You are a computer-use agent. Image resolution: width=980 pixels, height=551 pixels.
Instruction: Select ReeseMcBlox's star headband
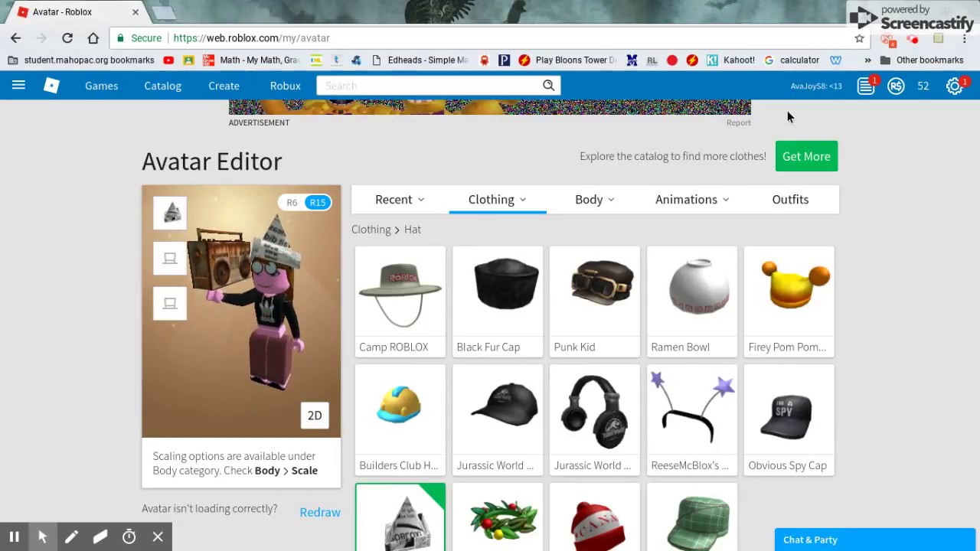692,419
